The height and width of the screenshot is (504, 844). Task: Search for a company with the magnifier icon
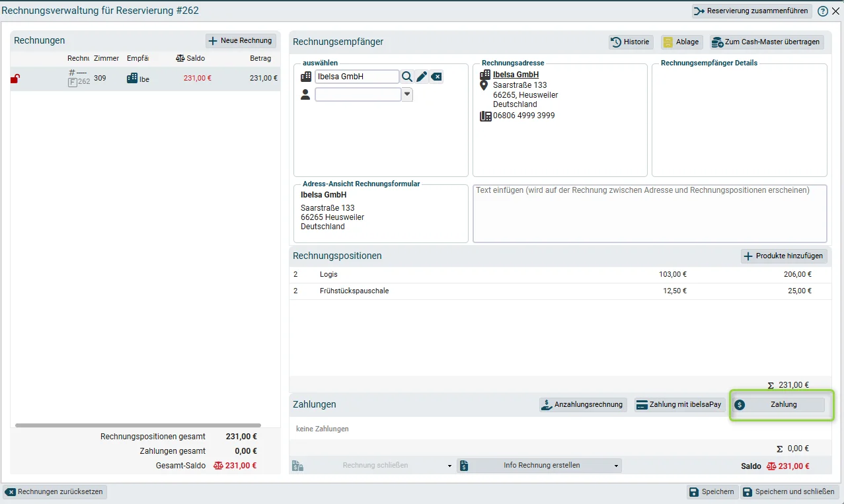pyautogui.click(x=407, y=77)
